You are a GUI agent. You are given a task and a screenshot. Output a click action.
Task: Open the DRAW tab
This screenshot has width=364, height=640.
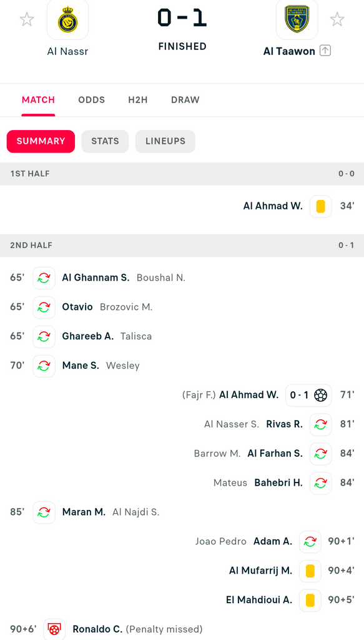185,100
